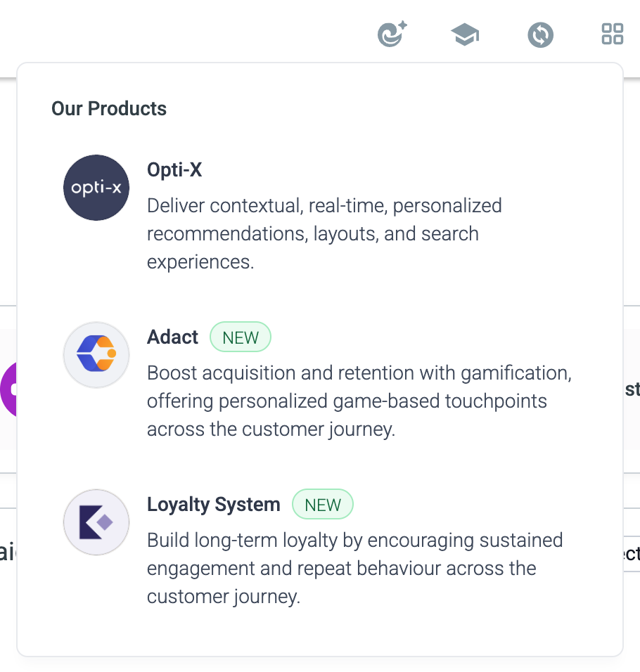Click the AI assistant sparkle icon
The image size is (640, 672).
[x=392, y=34]
